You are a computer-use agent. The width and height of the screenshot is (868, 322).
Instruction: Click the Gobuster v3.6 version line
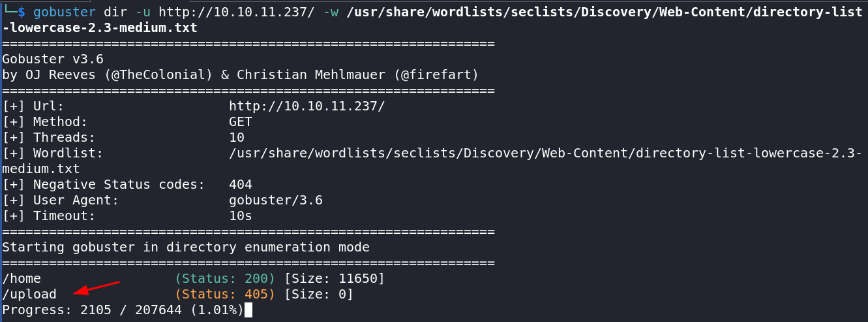click(x=53, y=59)
